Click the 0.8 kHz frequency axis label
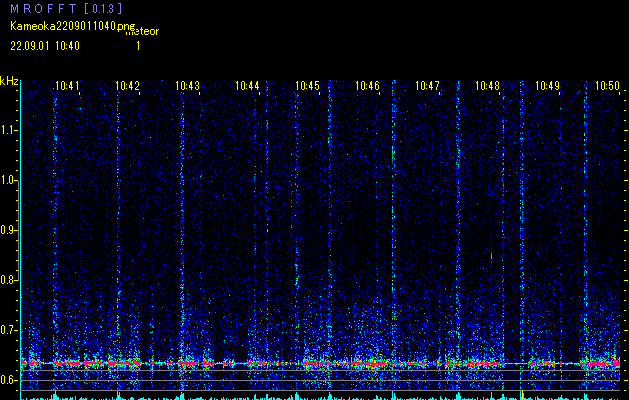Viewport: 629px width, 400px height. pyautogui.click(x=9, y=280)
